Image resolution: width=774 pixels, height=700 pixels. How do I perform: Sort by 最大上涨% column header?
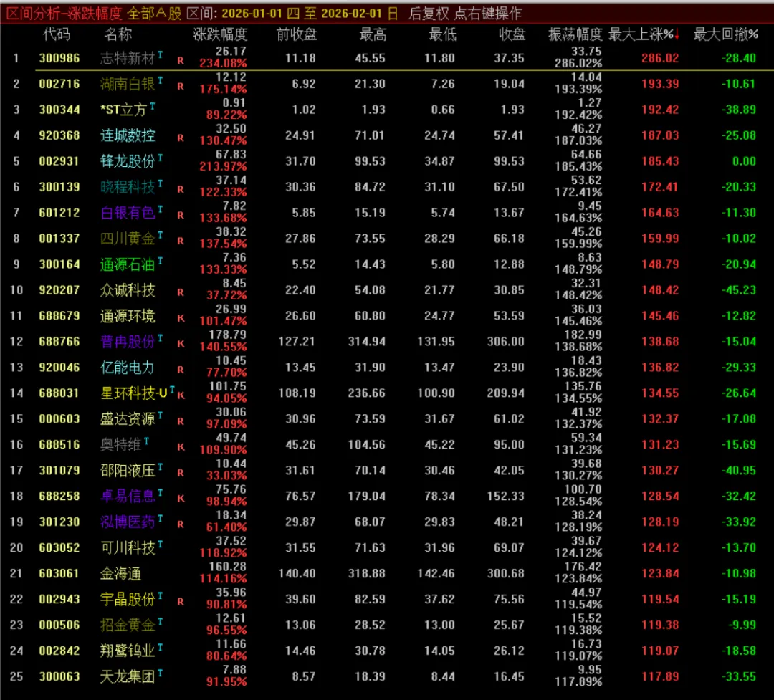pyautogui.click(x=644, y=34)
